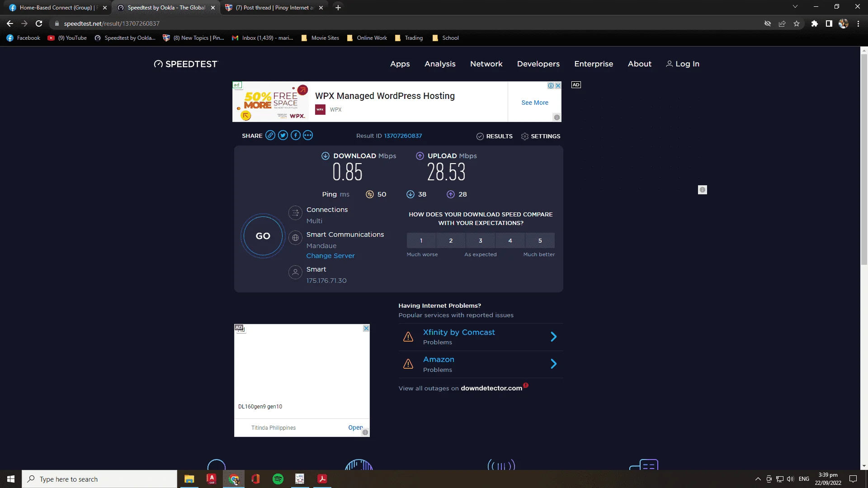Click Log In
Viewport: 868px width, 488px height.
click(683, 64)
